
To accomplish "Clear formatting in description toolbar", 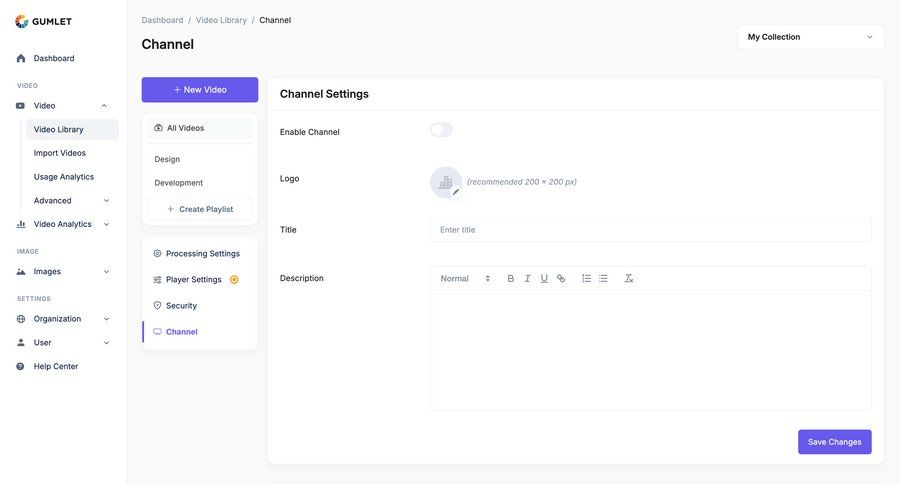I will coord(629,278).
